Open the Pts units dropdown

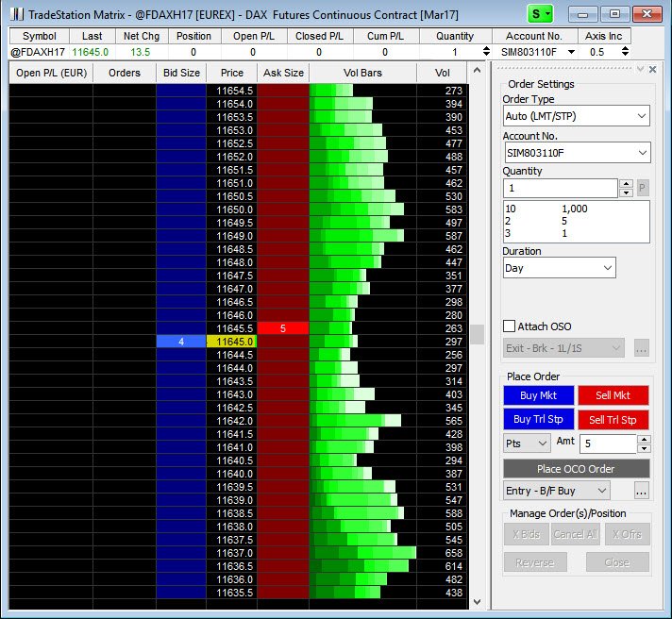(527, 443)
